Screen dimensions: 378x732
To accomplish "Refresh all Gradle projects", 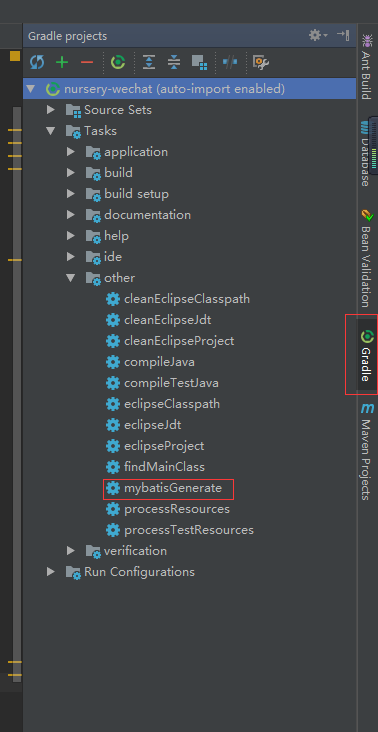I will pos(37,62).
